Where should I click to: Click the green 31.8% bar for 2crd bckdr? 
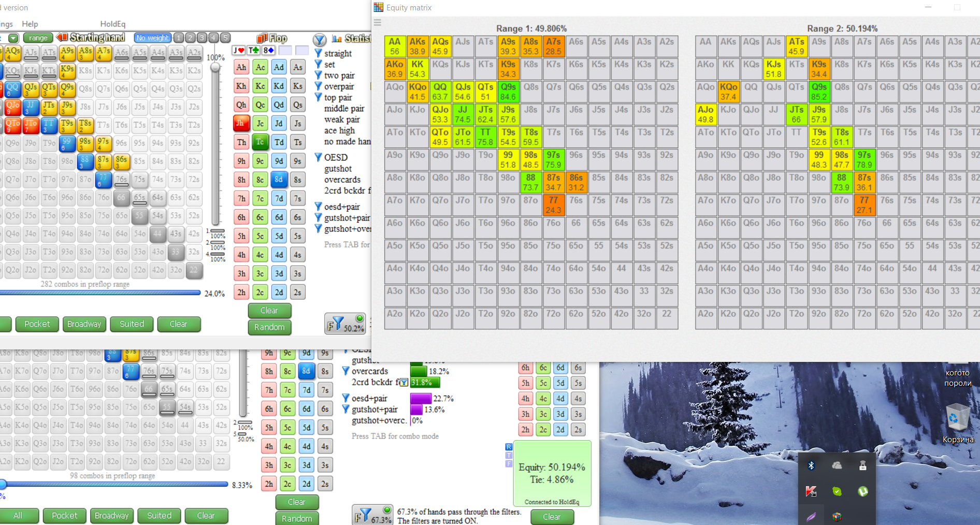click(x=425, y=383)
